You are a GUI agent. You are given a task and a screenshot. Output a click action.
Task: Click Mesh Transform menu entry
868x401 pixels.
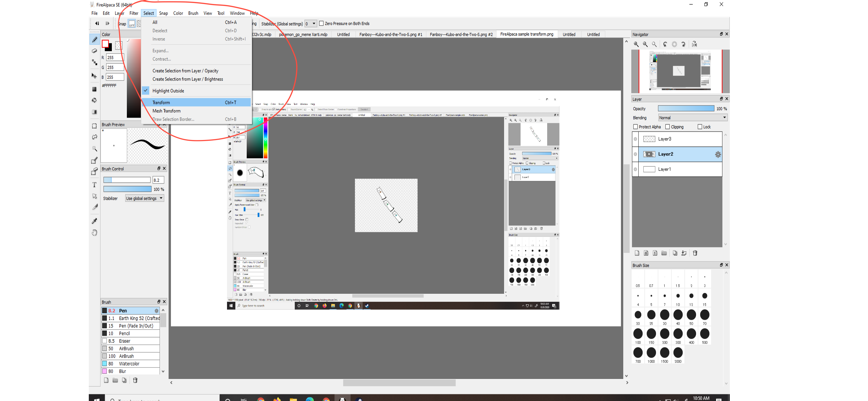point(167,111)
